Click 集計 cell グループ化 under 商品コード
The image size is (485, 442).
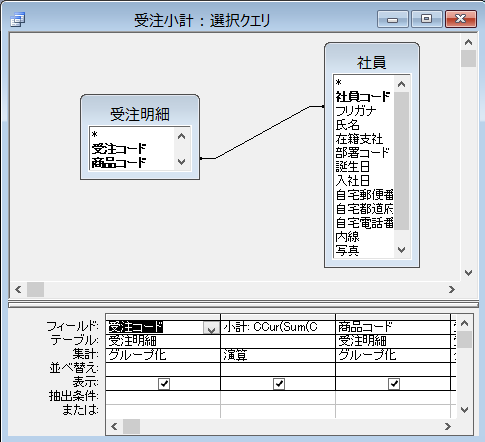(x=393, y=355)
